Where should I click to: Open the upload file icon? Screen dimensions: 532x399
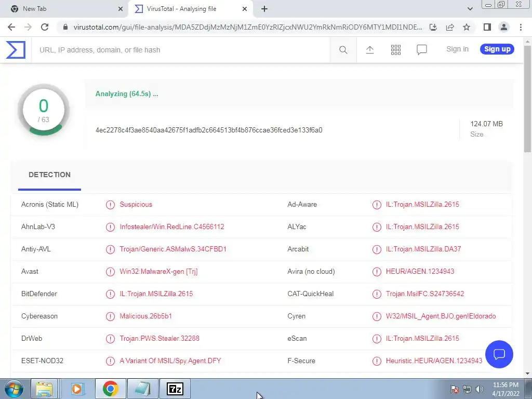point(370,50)
